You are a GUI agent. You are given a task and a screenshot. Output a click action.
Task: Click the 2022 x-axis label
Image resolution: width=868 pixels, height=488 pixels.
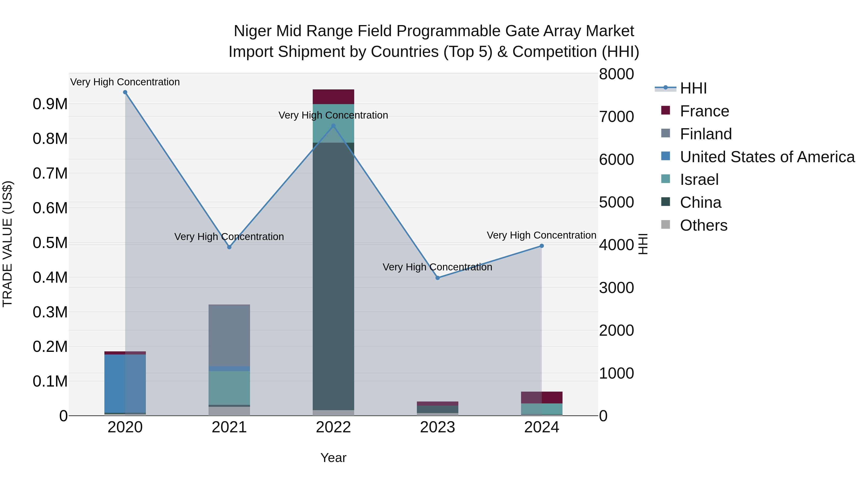click(x=333, y=427)
